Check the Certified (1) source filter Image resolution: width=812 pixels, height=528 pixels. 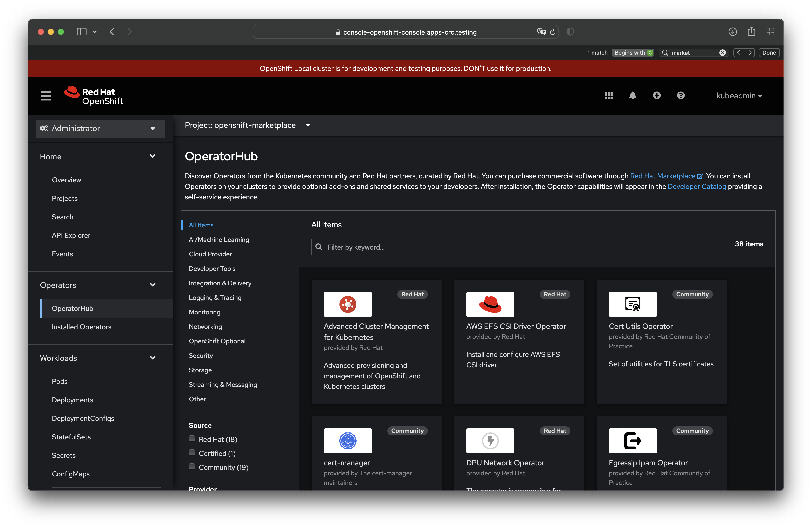pos(192,452)
